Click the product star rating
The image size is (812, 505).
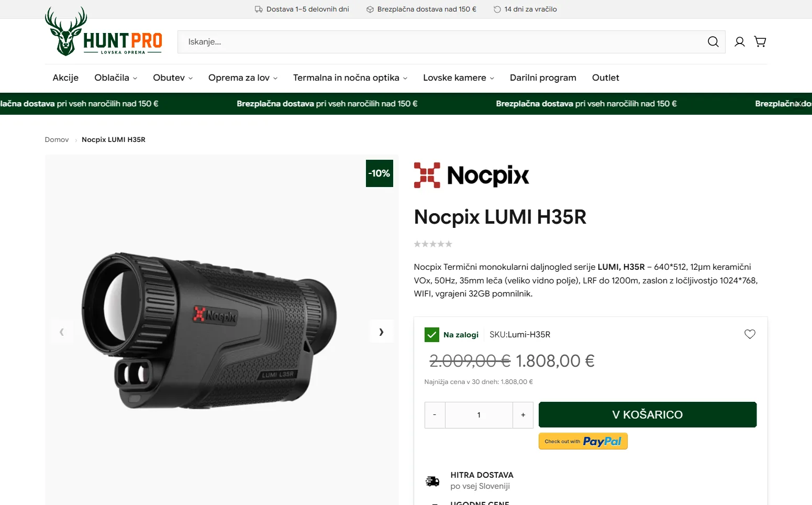point(433,244)
